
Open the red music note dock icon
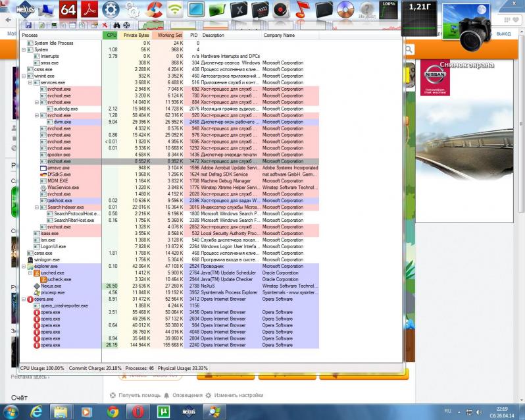coord(303,9)
